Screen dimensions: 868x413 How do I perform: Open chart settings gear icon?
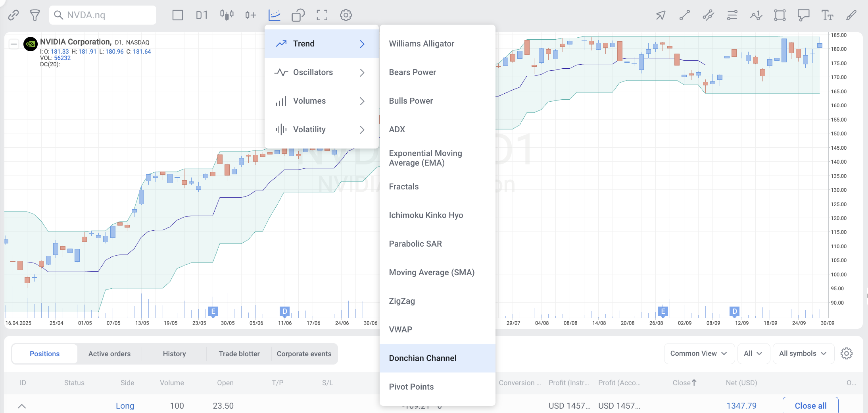tap(346, 15)
